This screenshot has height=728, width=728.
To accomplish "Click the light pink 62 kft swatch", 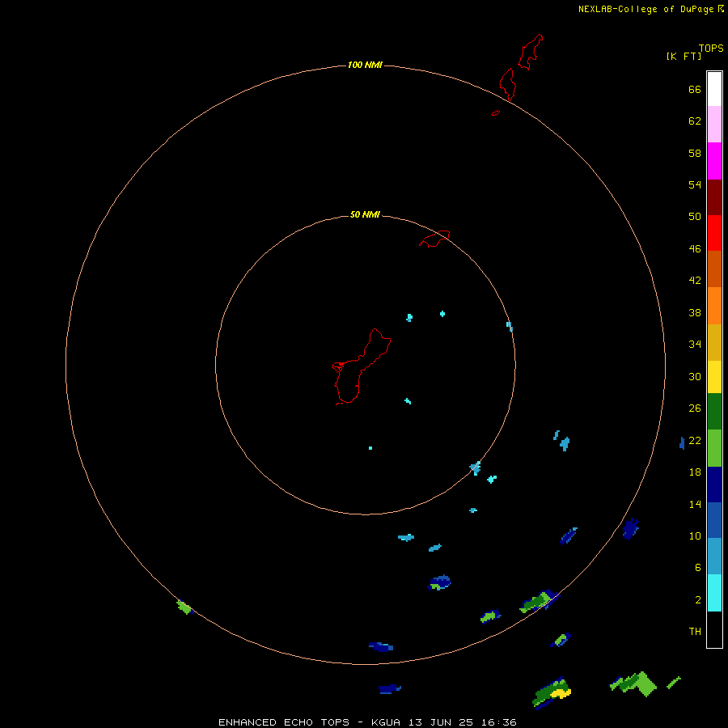I will point(714,125).
